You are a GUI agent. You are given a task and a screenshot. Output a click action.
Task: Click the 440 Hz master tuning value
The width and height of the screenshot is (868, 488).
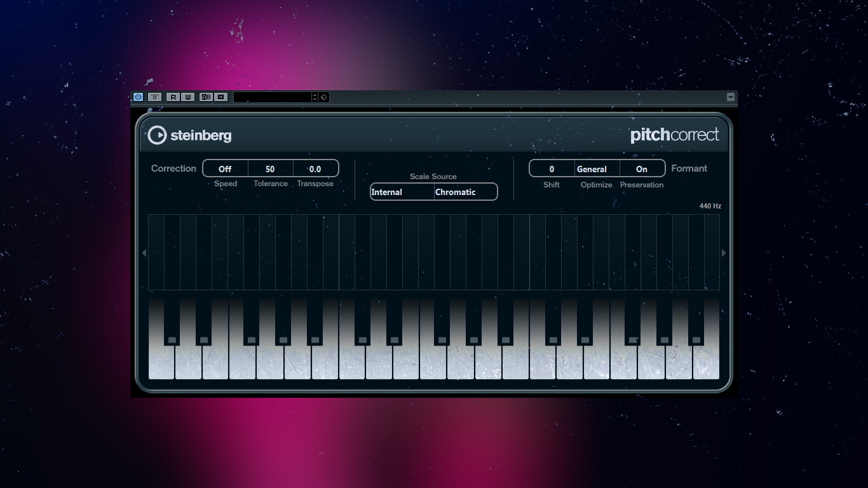[710, 206]
